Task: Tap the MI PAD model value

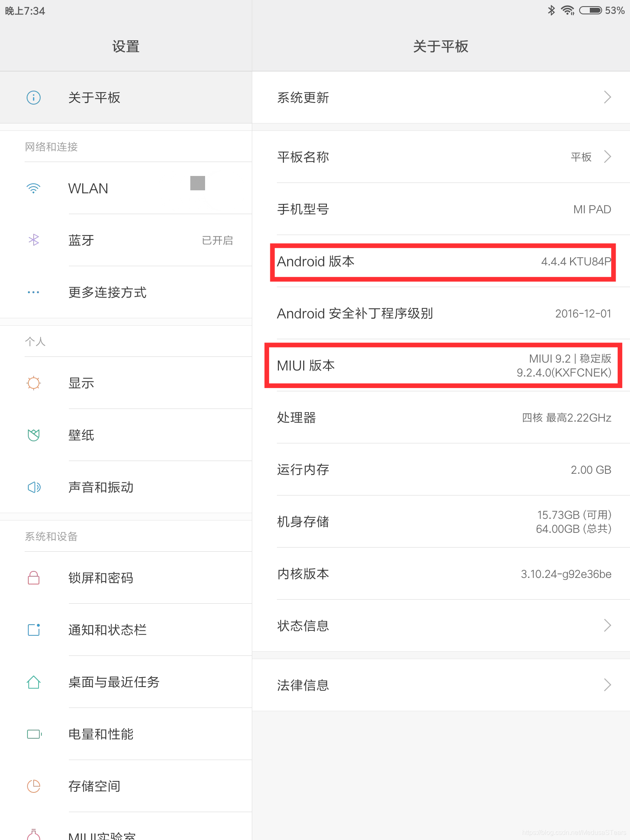Action: (592, 209)
